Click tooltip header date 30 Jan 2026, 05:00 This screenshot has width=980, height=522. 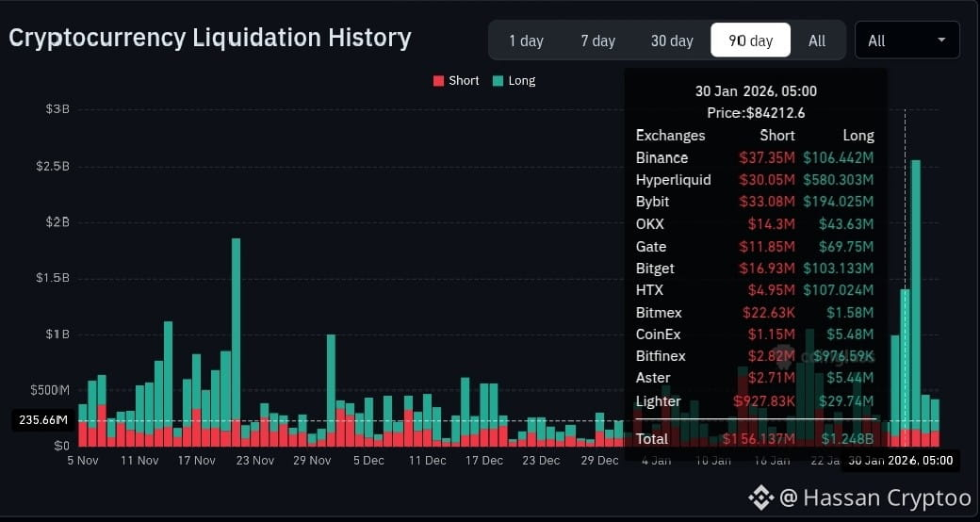pyautogui.click(x=756, y=91)
